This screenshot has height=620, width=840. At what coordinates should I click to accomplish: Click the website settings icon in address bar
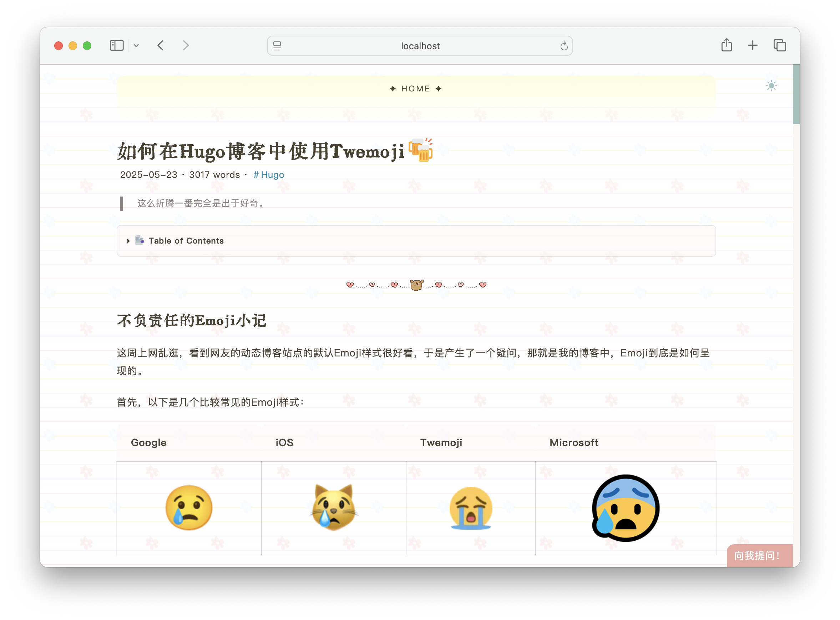pyautogui.click(x=277, y=46)
